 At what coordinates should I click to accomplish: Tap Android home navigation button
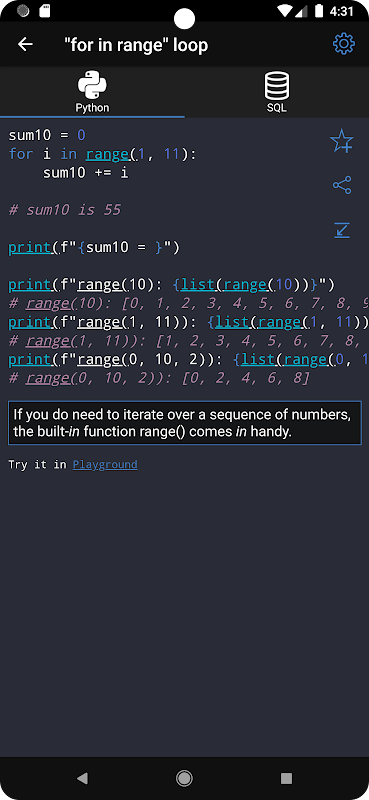184,778
